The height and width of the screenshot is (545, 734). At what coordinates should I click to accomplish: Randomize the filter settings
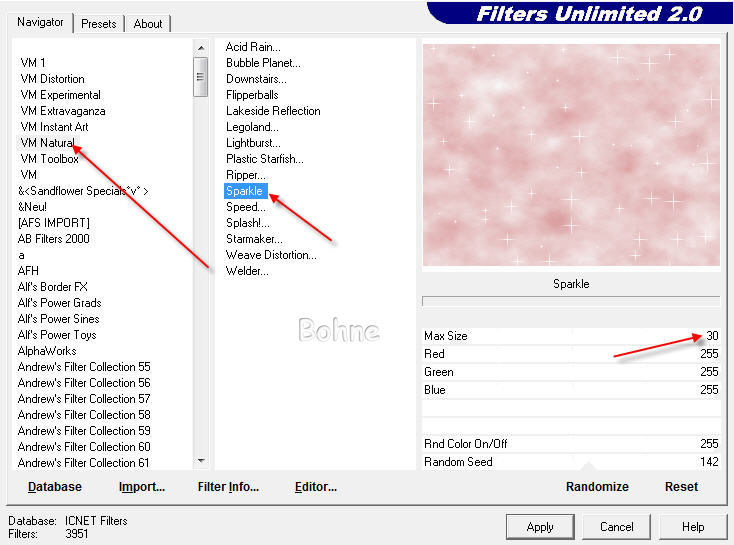597,487
